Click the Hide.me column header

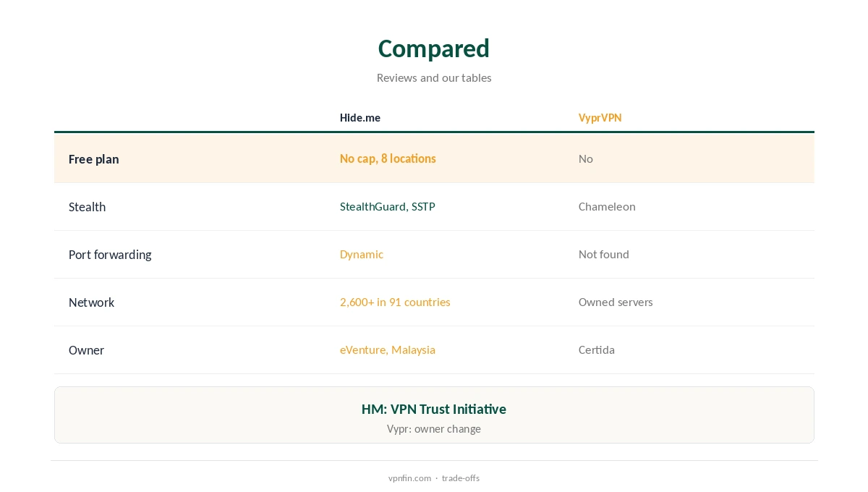pyautogui.click(x=360, y=117)
